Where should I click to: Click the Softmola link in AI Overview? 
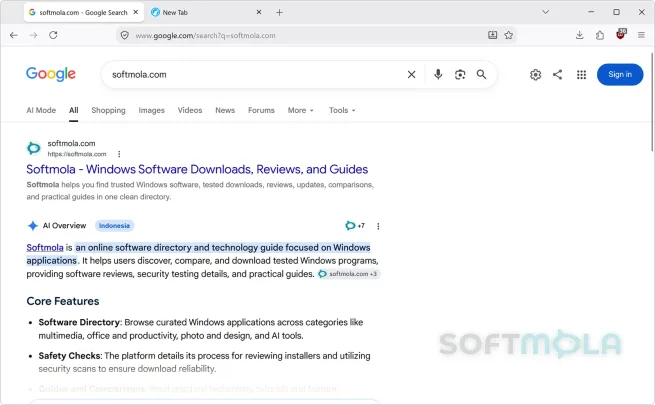pos(45,248)
